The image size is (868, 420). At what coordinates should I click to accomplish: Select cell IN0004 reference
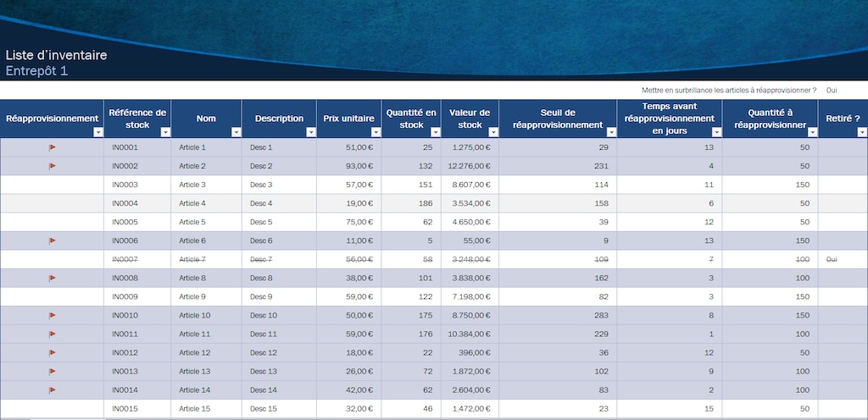[137, 203]
